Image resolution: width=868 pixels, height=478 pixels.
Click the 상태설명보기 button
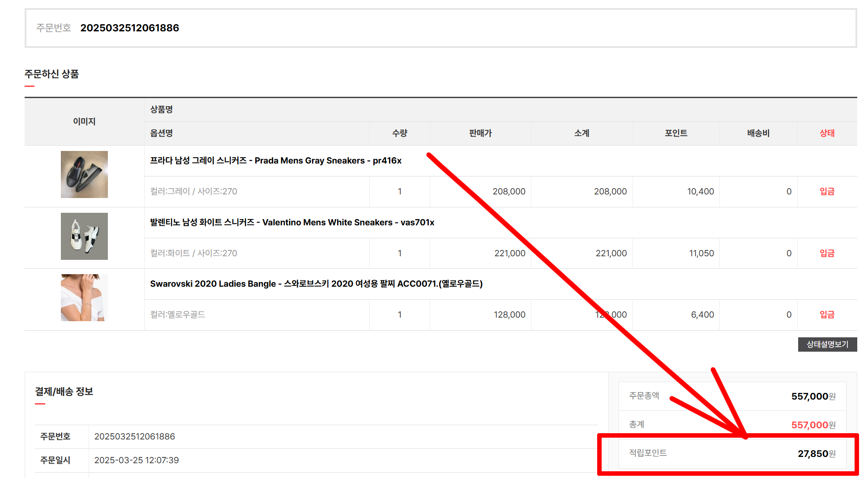(x=827, y=345)
